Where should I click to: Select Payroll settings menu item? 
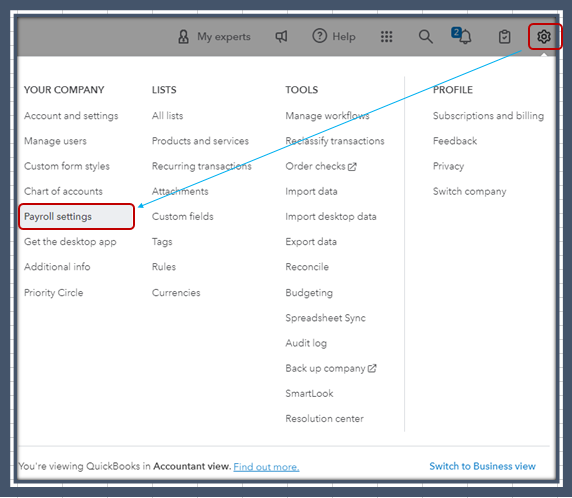click(x=77, y=216)
